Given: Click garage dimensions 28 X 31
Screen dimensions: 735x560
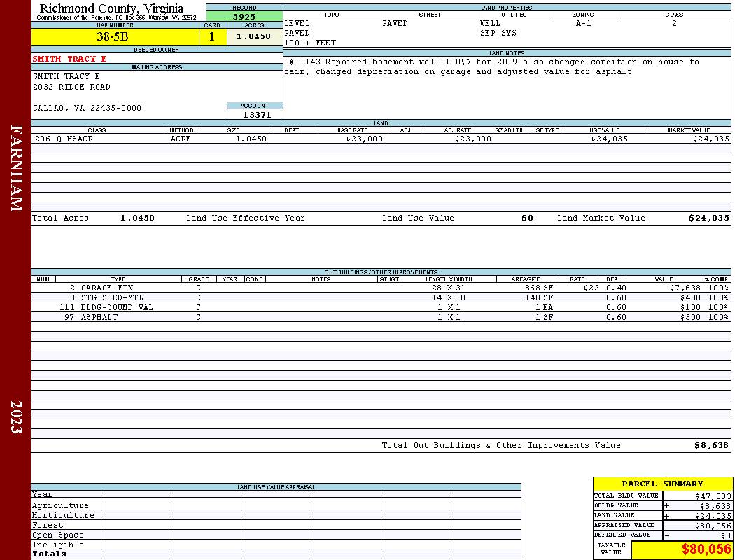Looking at the screenshot, I should (x=448, y=288).
